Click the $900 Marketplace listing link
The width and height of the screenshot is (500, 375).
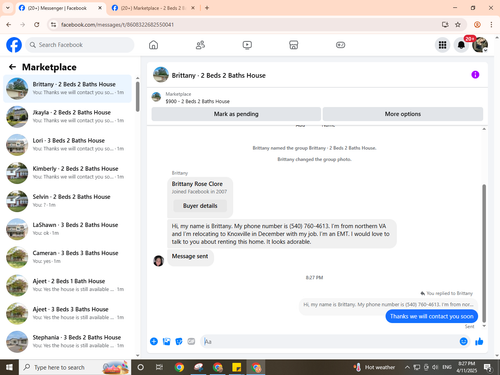[197, 101]
